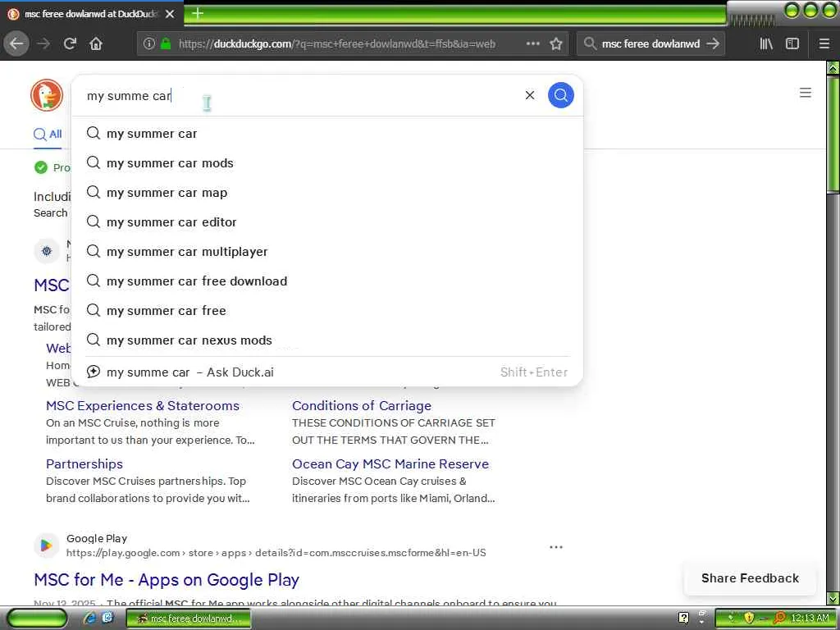
Task: Open MSC for Me Google Play result
Action: coord(166,580)
